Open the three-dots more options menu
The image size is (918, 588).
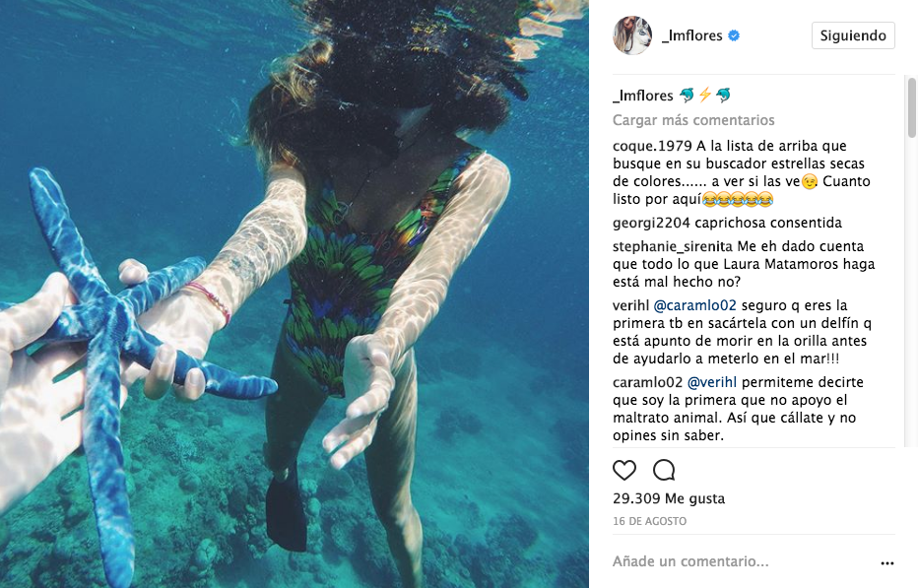[x=886, y=562]
